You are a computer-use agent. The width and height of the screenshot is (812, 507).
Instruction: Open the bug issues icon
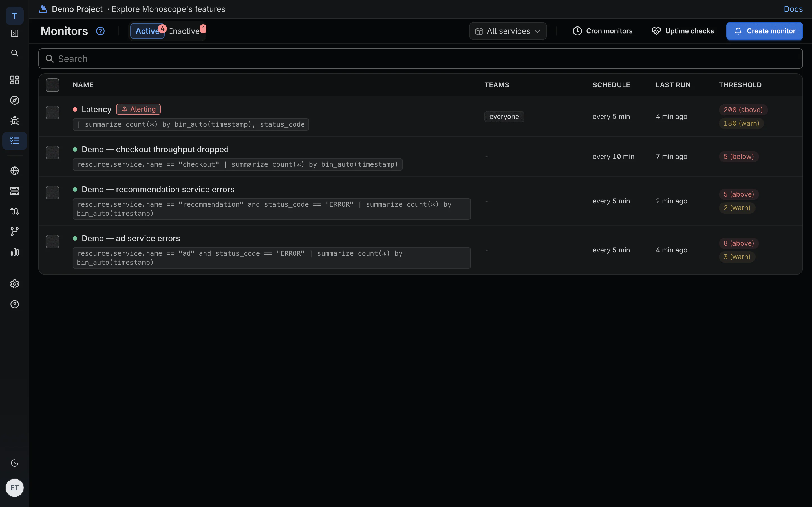(14, 120)
